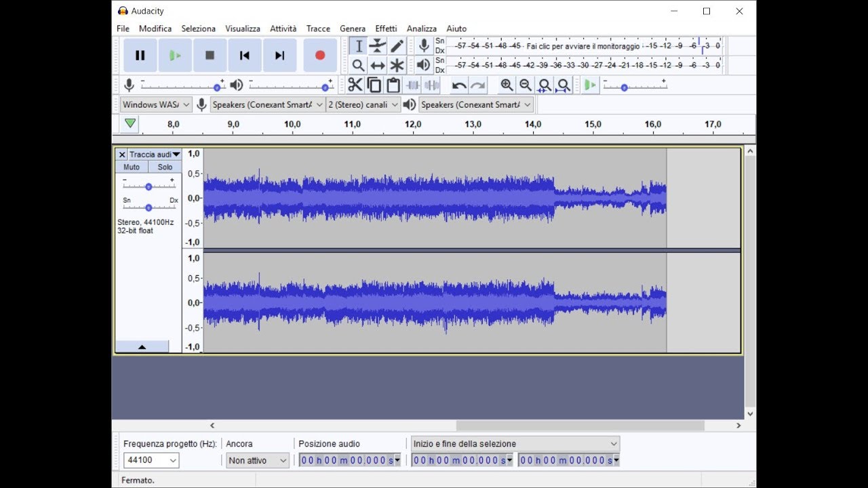Screen dimensions: 868x488
Task: Select the Draw pencil tool
Action: [397, 46]
